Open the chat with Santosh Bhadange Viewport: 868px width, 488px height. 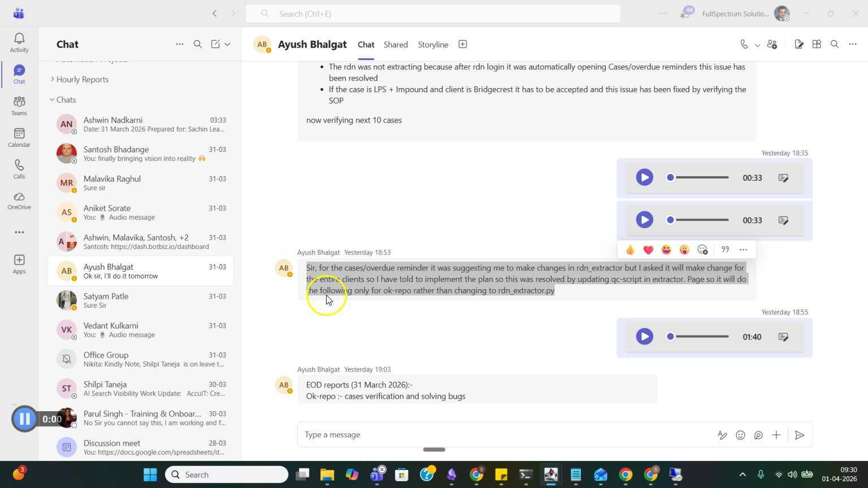(x=140, y=153)
